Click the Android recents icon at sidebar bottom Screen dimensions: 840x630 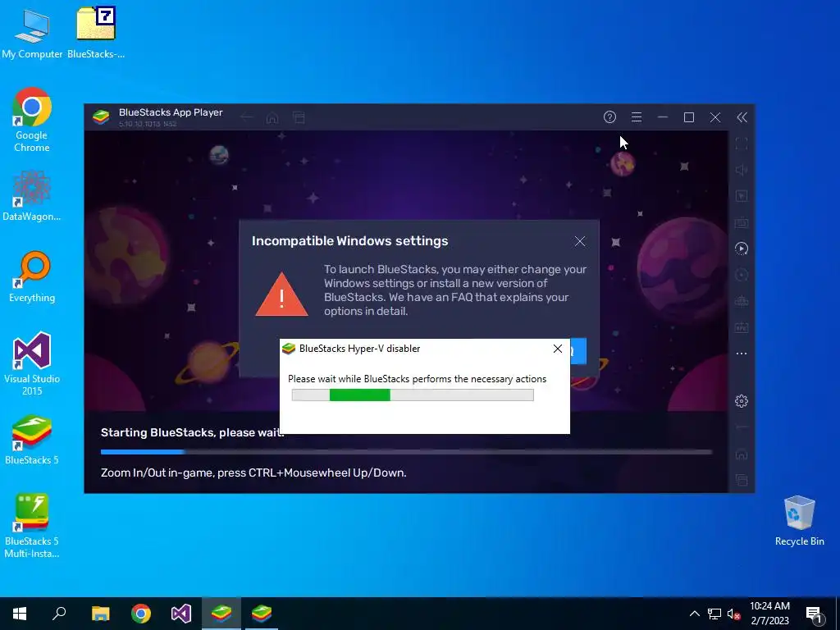tap(742, 479)
